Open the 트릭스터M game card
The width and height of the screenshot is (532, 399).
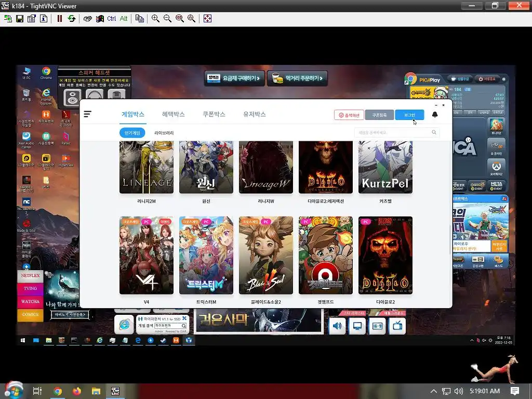pos(206,255)
